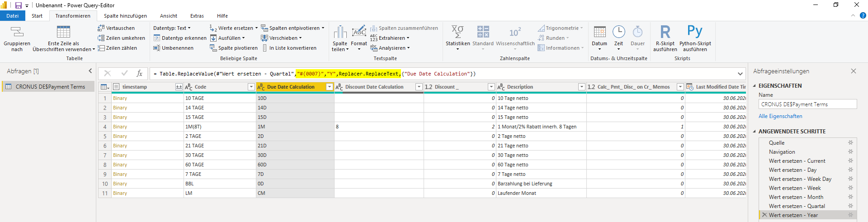Open filter dropdown of Code column
Image resolution: width=868 pixels, height=222 pixels.
251,87
